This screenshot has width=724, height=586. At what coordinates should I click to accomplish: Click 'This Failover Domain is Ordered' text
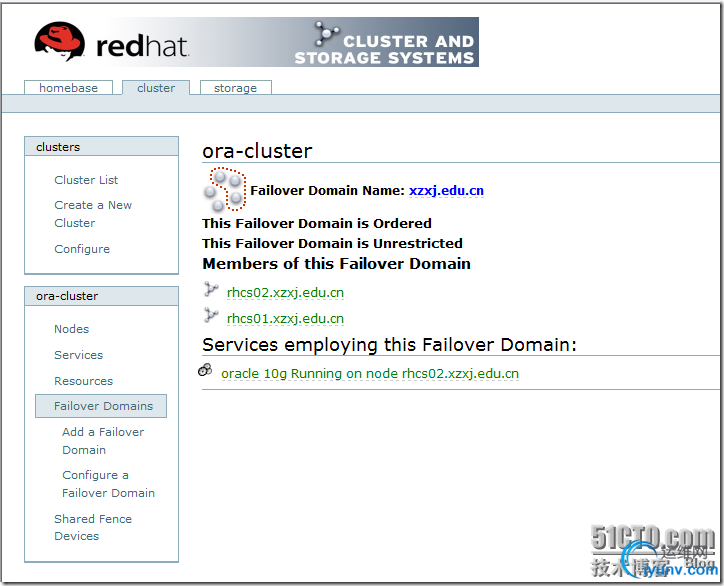pos(317,224)
